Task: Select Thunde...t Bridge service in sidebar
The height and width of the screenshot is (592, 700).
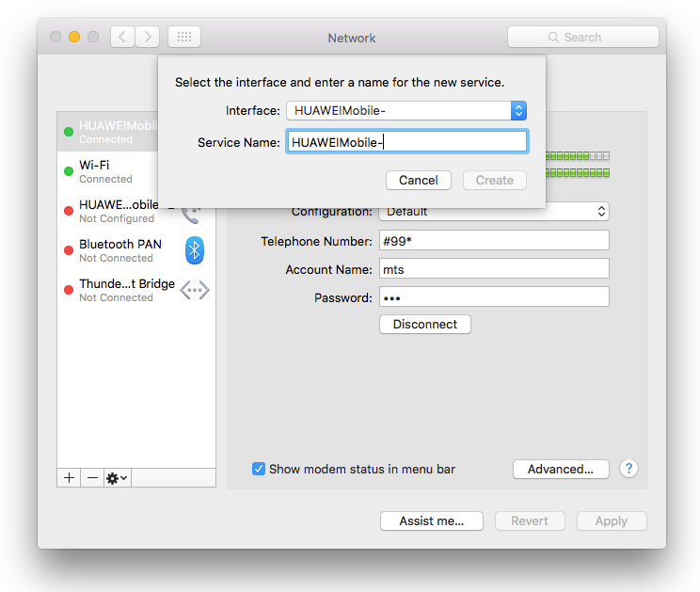Action: click(136, 290)
